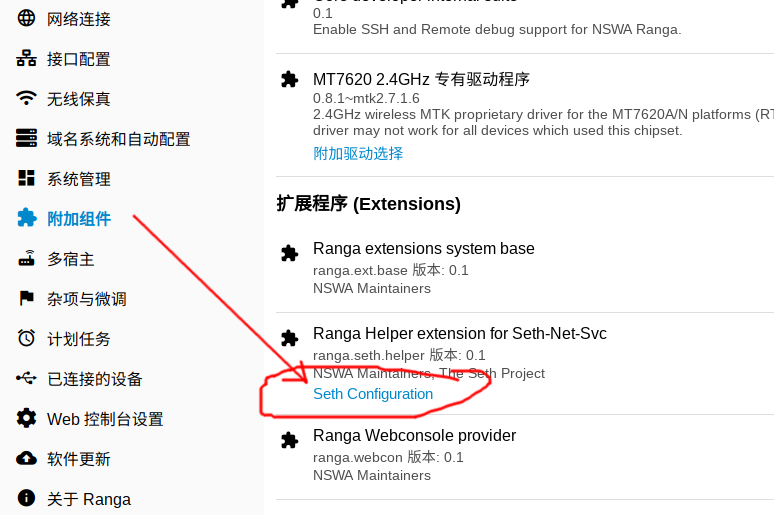Click the alarm clock icon beside 计划任务
Image resolution: width=774 pixels, height=515 pixels.
click(x=26, y=338)
